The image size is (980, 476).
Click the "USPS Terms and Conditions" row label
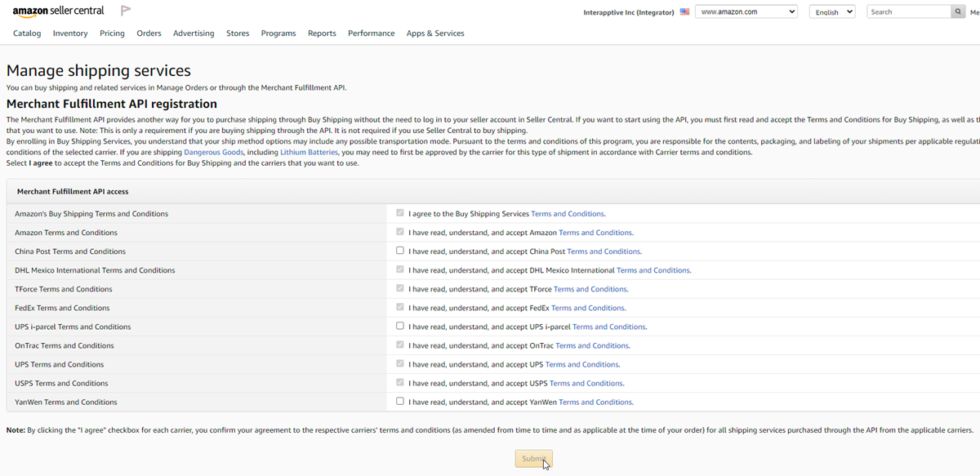[x=61, y=383]
